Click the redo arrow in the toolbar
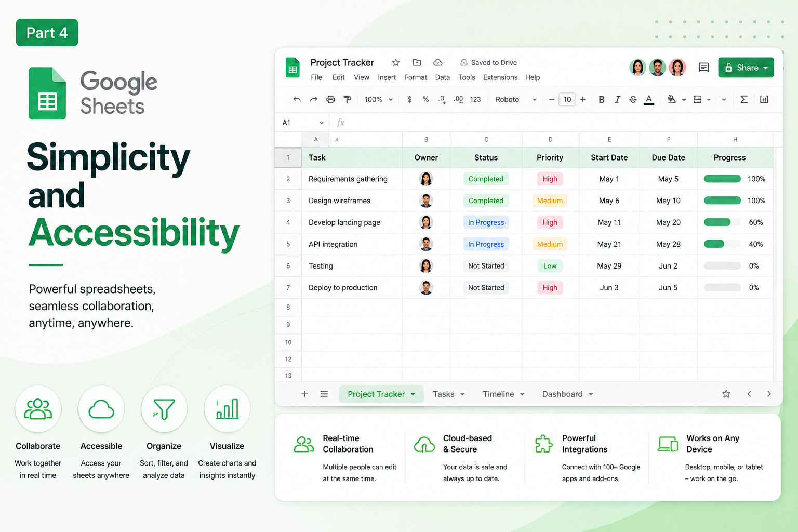The width and height of the screenshot is (798, 532). pos(313,99)
